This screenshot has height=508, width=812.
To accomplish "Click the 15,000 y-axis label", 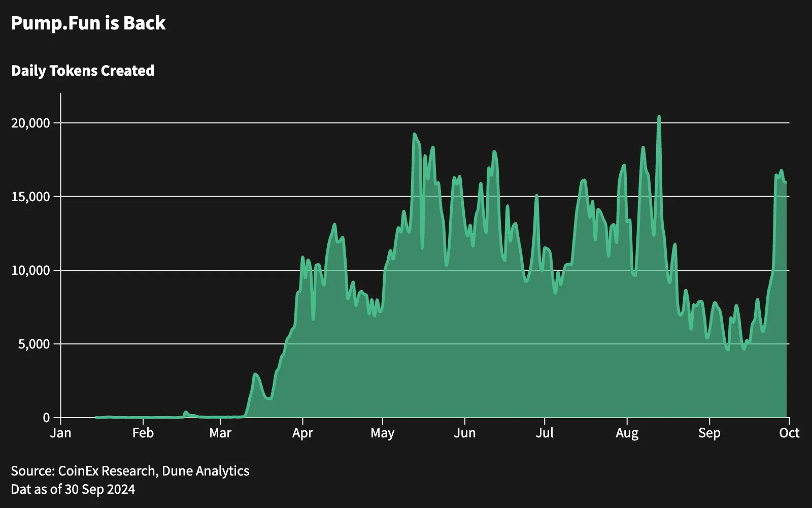I will tap(30, 197).
